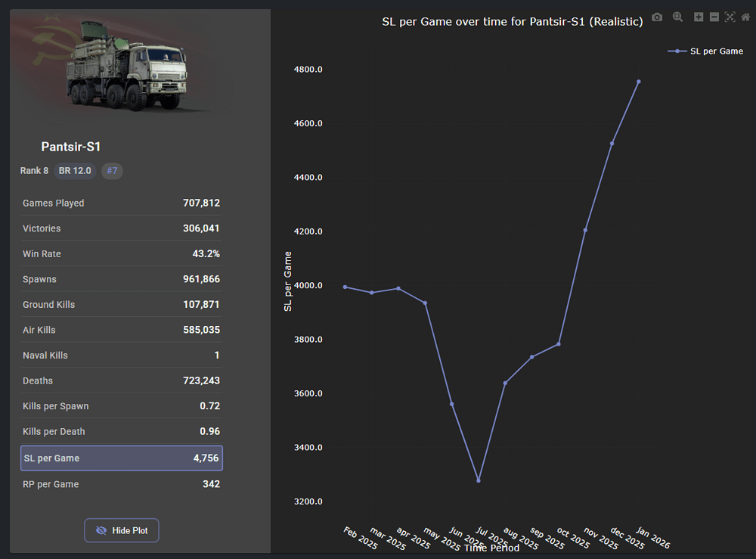Click the Jan 2026 peak data point
The image size is (756, 559).
click(x=638, y=82)
